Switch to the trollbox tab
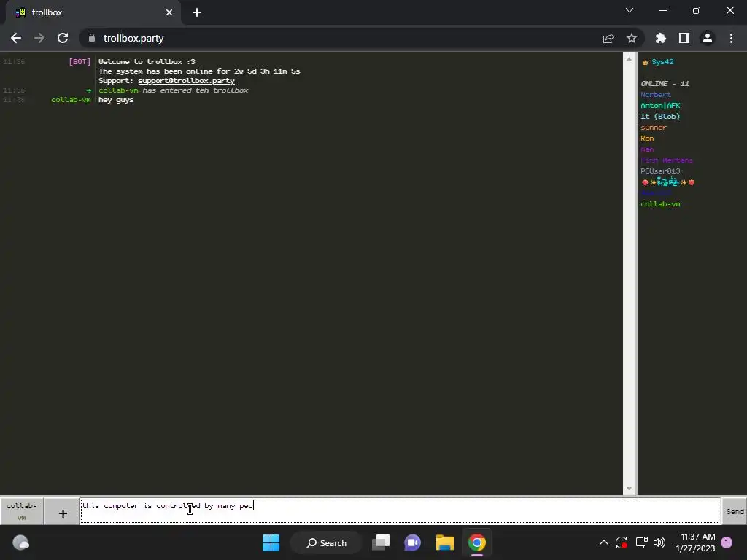Image resolution: width=747 pixels, height=560 pixels. coord(93,12)
